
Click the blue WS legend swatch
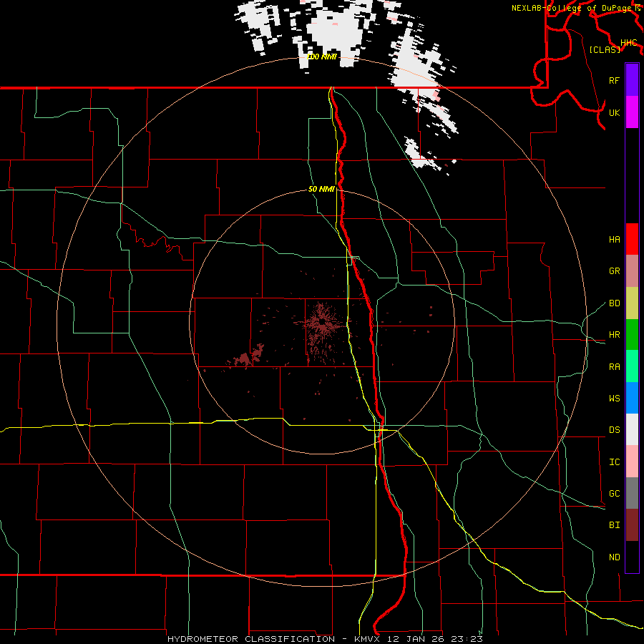tap(632, 398)
